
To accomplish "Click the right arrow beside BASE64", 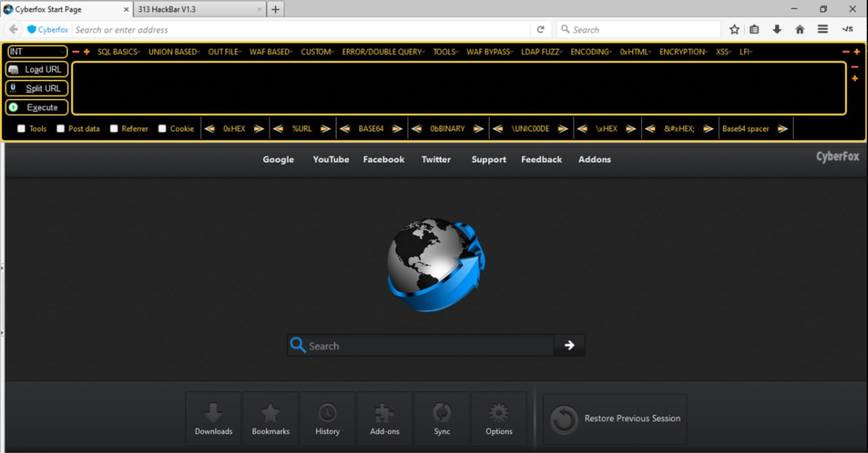I will pos(398,129).
